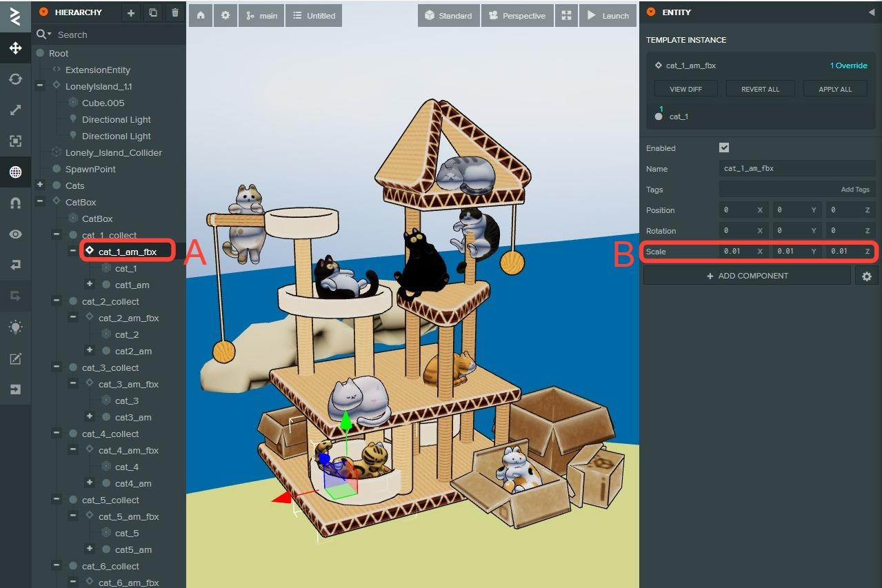Toggle the Enabled checkbox
Screen dimensions: 882x588
[x=723, y=148]
